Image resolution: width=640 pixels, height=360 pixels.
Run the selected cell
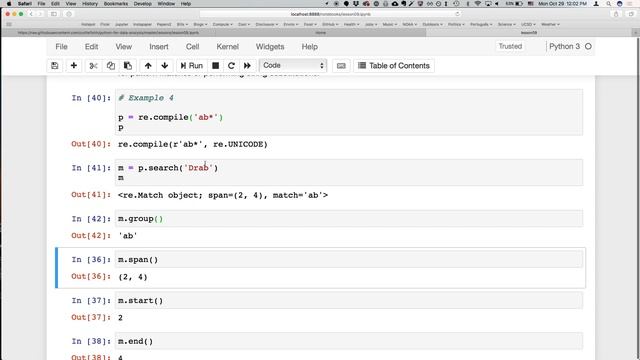pos(192,66)
